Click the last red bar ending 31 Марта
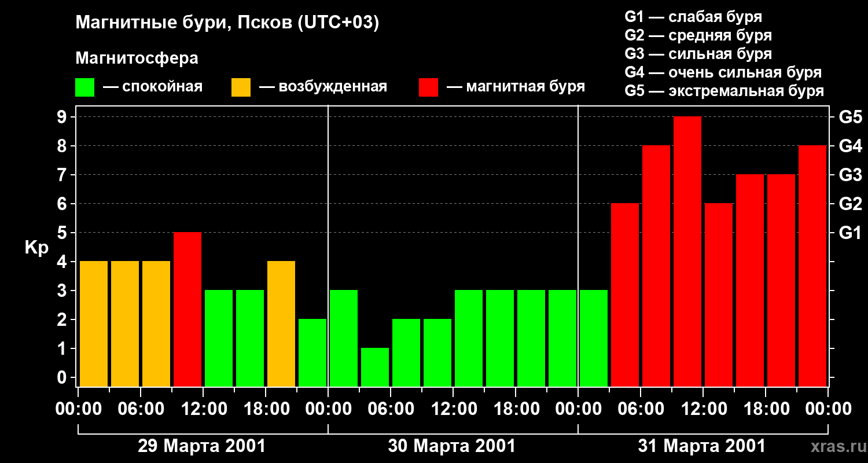The image size is (868, 463). 812,266
